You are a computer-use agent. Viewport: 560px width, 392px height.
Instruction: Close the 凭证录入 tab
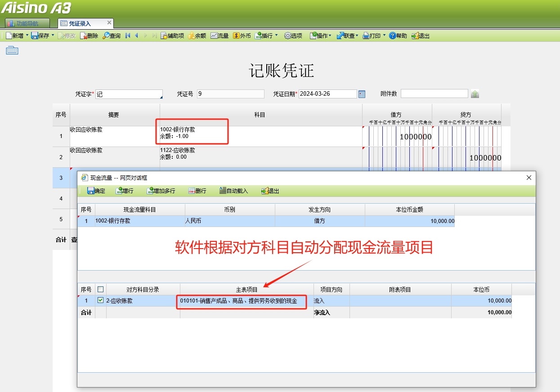(x=109, y=22)
